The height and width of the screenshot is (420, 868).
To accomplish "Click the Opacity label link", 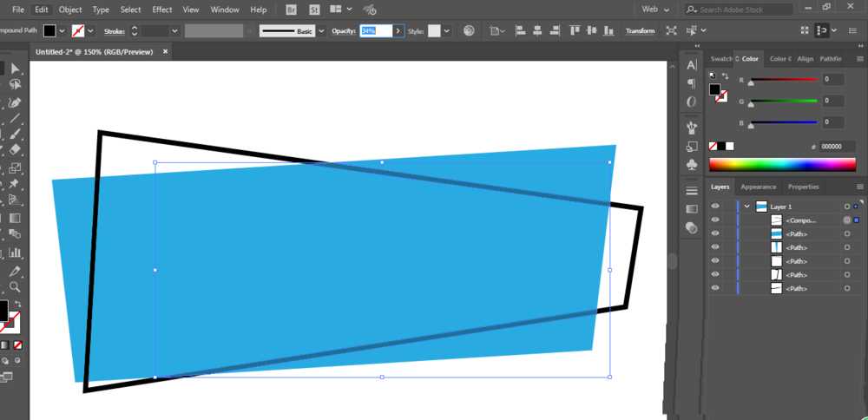I will point(343,31).
